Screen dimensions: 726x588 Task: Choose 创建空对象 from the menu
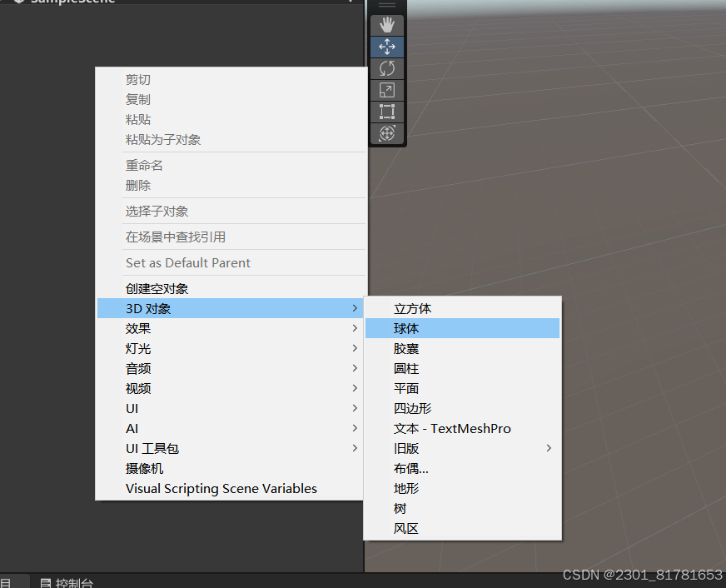[x=231, y=289]
